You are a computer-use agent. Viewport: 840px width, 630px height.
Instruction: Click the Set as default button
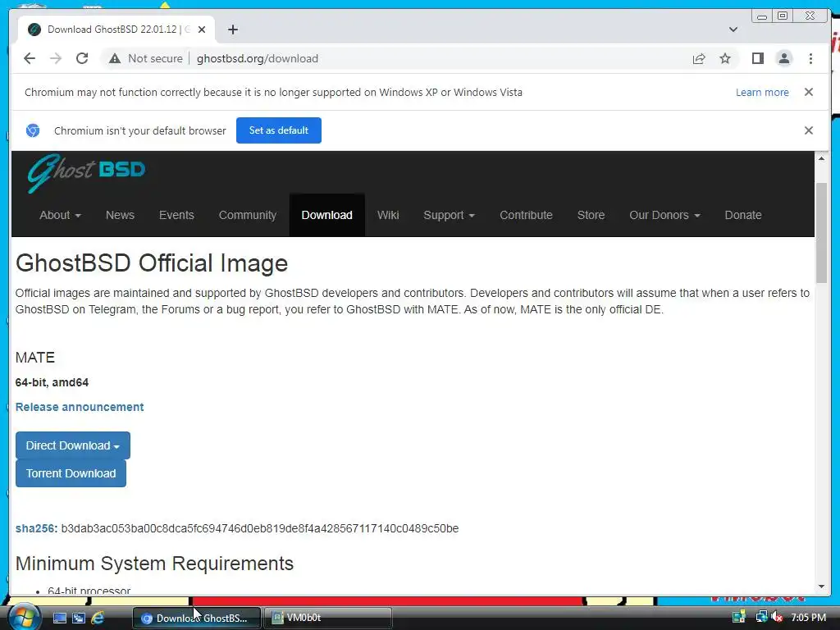[x=279, y=130]
